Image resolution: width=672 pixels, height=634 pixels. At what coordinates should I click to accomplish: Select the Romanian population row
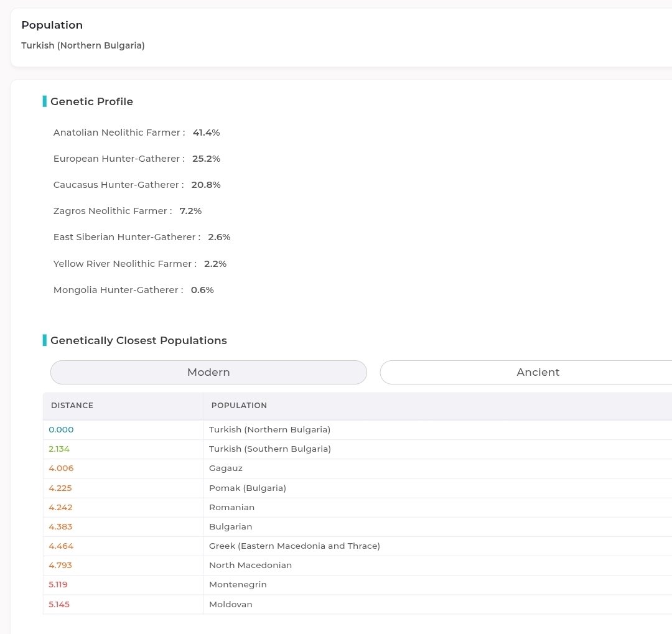pos(357,507)
